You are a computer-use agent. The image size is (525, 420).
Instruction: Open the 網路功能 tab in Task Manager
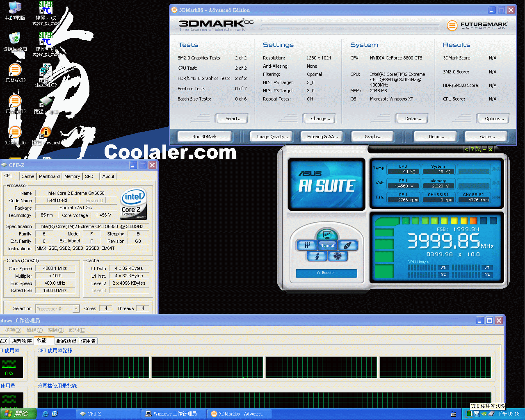pos(66,341)
